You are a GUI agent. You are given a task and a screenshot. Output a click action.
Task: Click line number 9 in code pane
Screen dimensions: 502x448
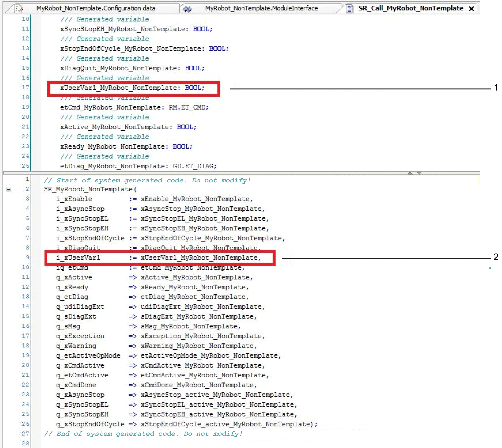[x=27, y=257]
